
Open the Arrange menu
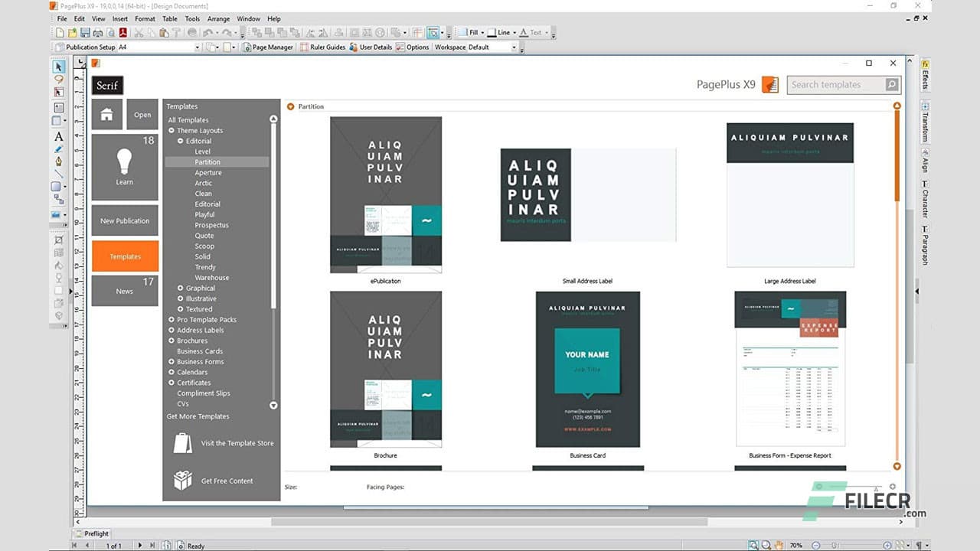218,18
